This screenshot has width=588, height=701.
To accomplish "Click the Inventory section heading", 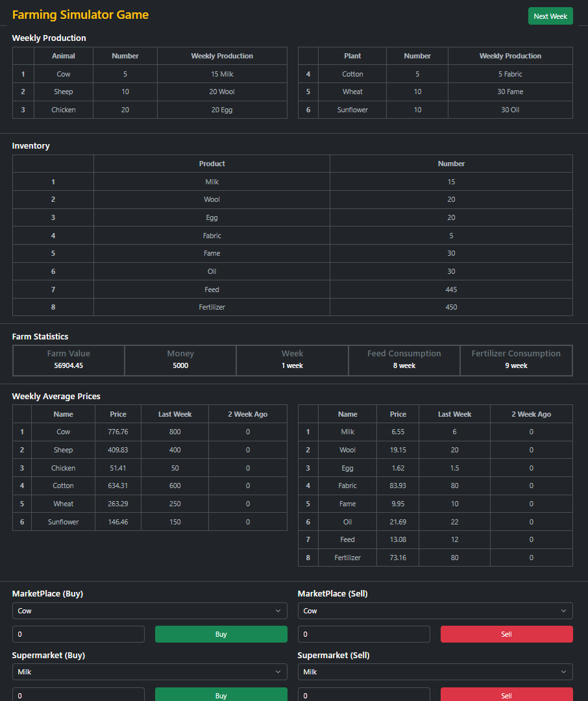I will pyautogui.click(x=31, y=146).
